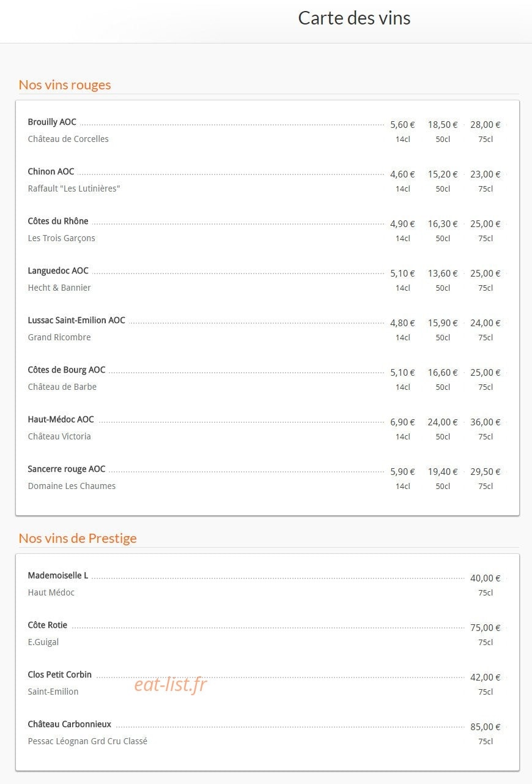The height and width of the screenshot is (784, 532).
Task: Click the Mademoiselle L wine name
Action: tap(58, 576)
